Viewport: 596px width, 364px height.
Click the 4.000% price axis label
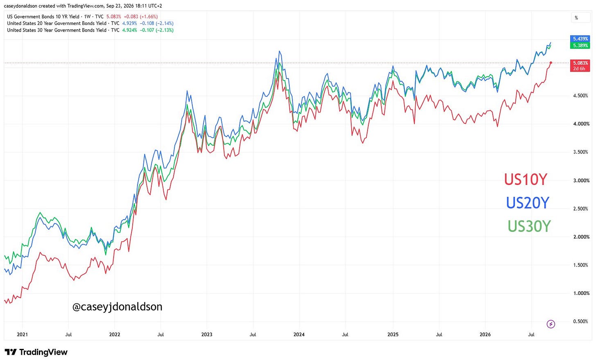click(580, 124)
